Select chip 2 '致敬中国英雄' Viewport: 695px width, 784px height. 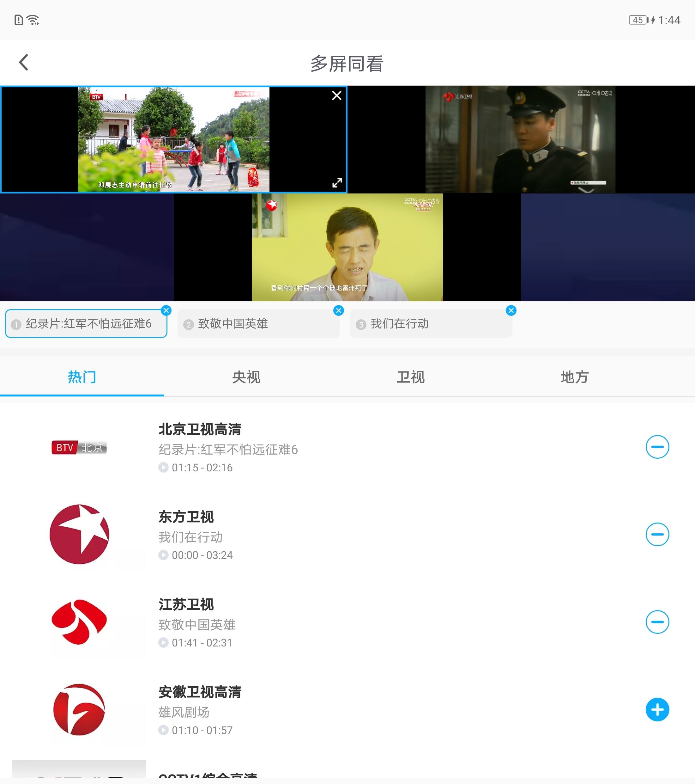point(258,324)
